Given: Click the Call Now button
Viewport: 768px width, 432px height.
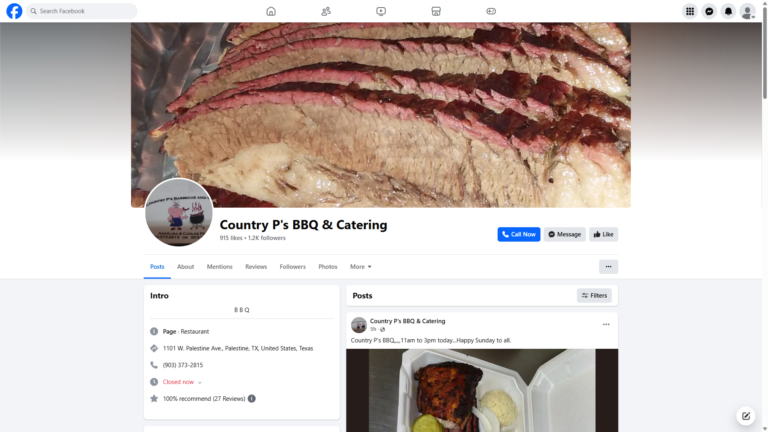Looking at the screenshot, I should coord(519,234).
